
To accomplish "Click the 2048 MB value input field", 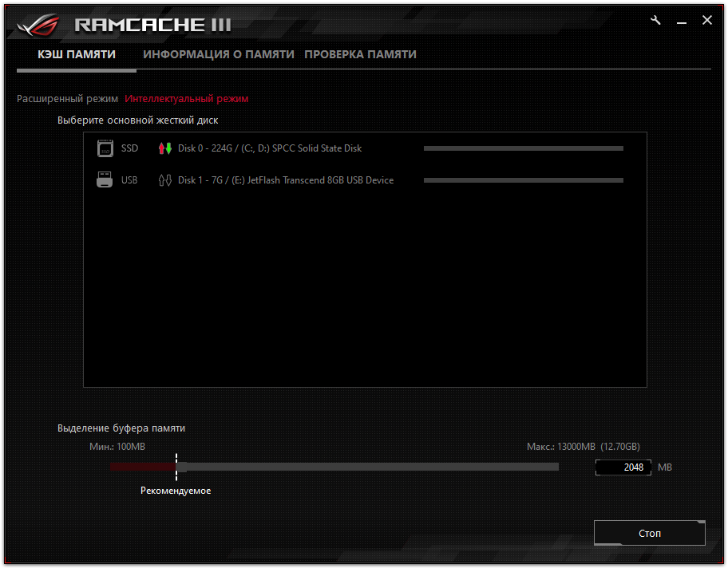I will (x=623, y=467).
